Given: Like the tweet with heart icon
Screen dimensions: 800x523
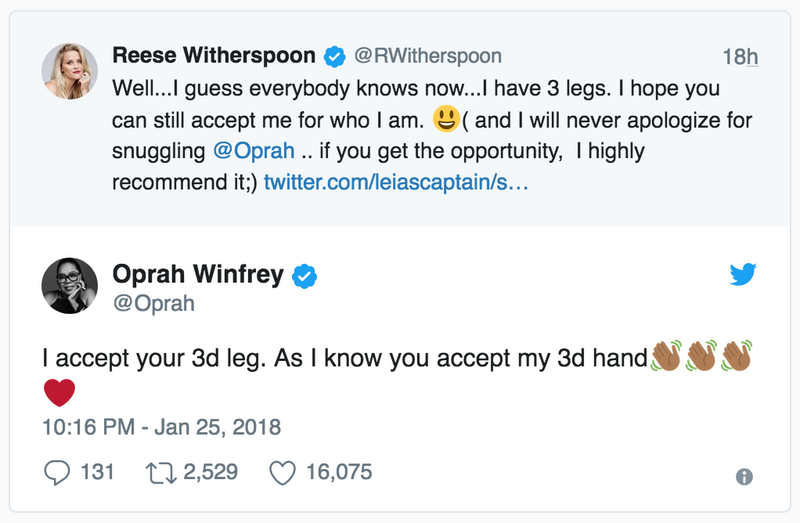Looking at the screenshot, I should point(282,472).
